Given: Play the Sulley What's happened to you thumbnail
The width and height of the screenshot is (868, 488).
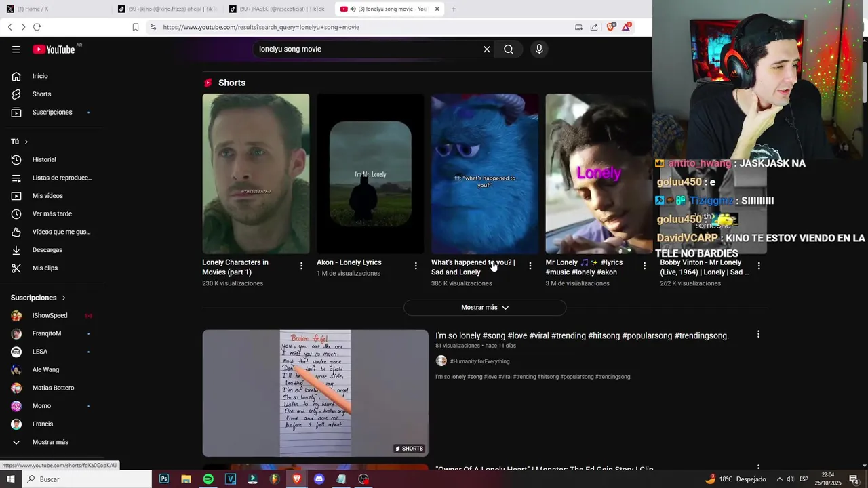Looking at the screenshot, I should (x=485, y=174).
